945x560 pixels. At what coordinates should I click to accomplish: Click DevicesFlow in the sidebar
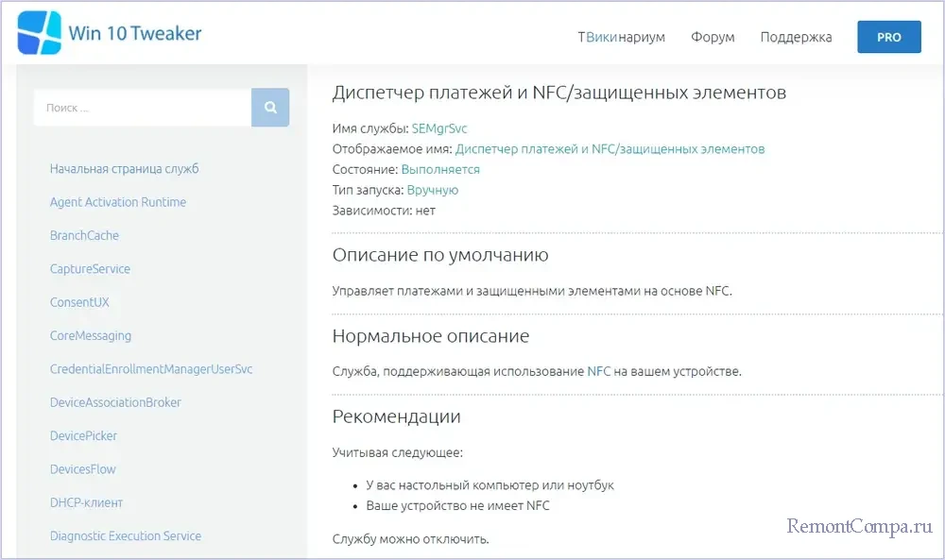pyautogui.click(x=83, y=469)
